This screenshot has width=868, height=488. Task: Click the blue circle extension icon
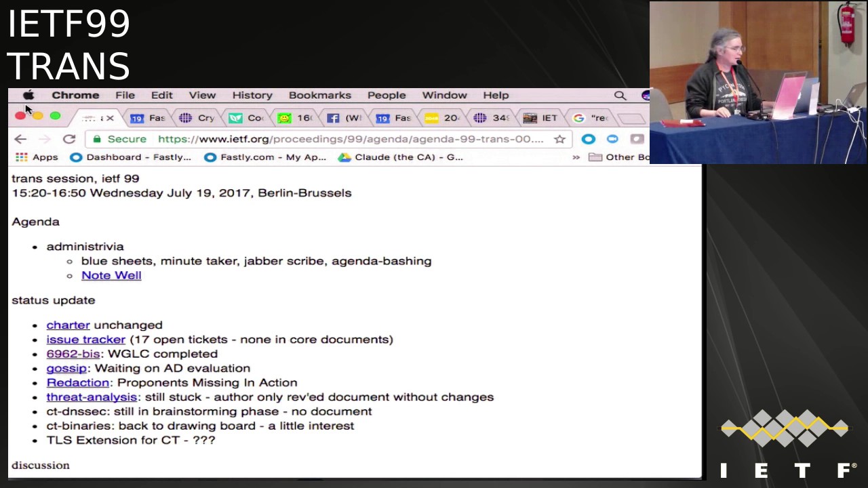click(588, 139)
